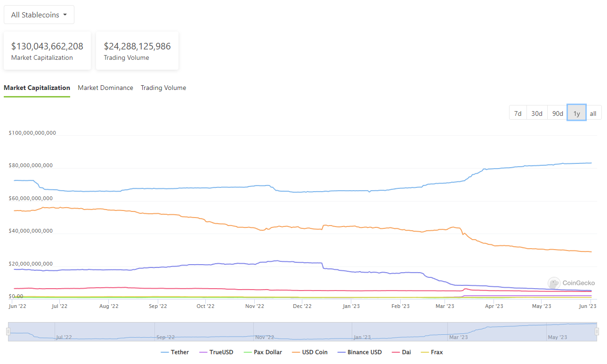The height and width of the screenshot is (364, 607).
Task: Set chart range to 7d
Action: (x=518, y=113)
